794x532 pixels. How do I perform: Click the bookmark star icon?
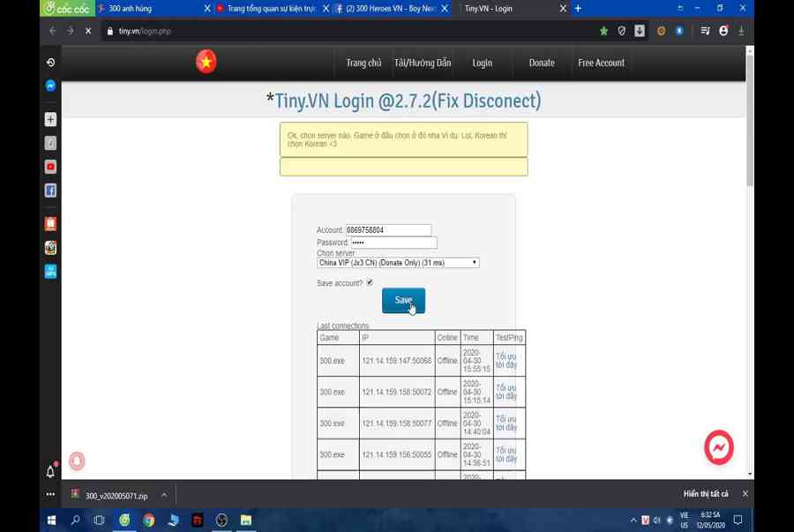[603, 31]
